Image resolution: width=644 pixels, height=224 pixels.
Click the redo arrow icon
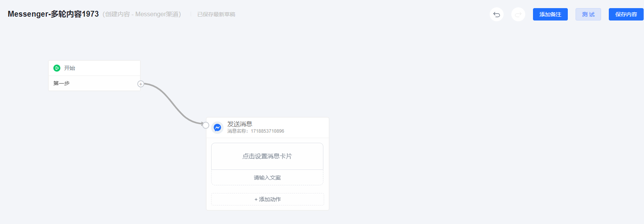[518, 15]
